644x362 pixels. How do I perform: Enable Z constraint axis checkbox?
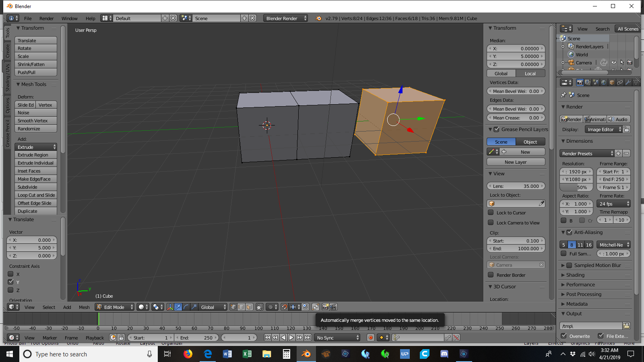coord(11,290)
